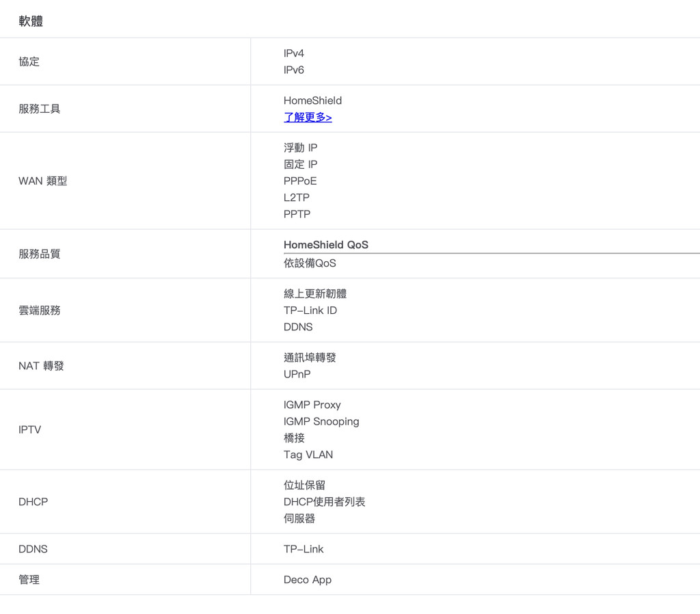This screenshot has height=614, width=700.
Task: Click the UPnP entry under NAT 轉發
Action: [297, 374]
